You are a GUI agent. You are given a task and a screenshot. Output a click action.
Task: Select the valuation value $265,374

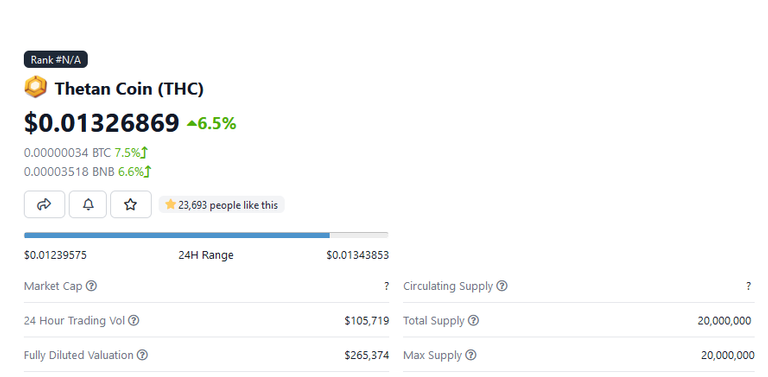pos(367,355)
